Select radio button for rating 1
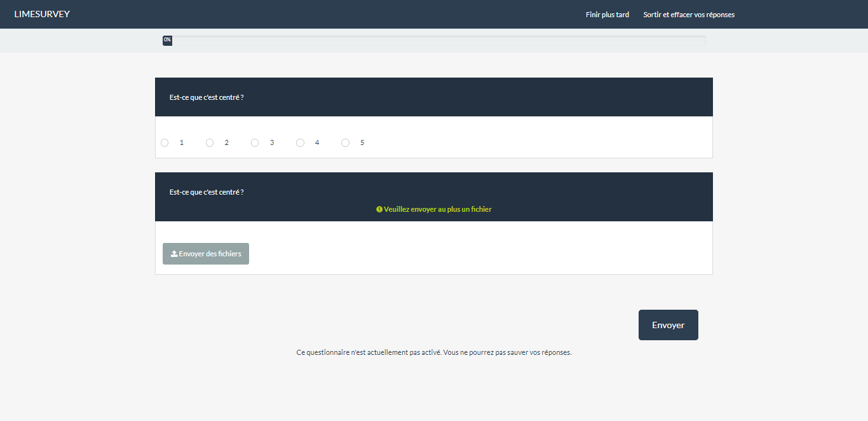 [x=165, y=143]
